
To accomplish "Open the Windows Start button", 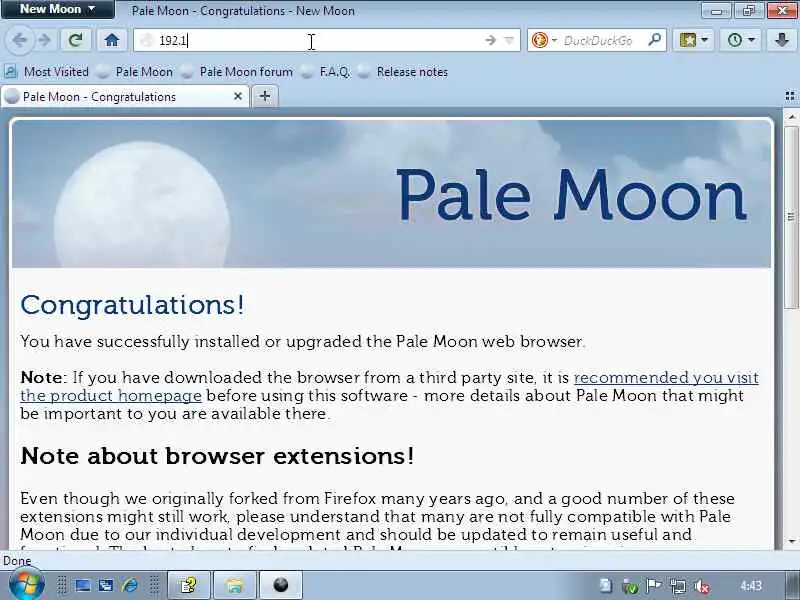I will (x=27, y=585).
